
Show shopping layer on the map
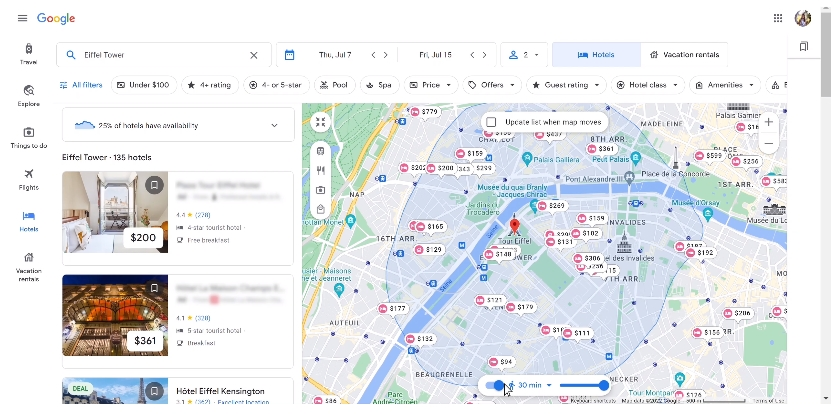(x=320, y=209)
